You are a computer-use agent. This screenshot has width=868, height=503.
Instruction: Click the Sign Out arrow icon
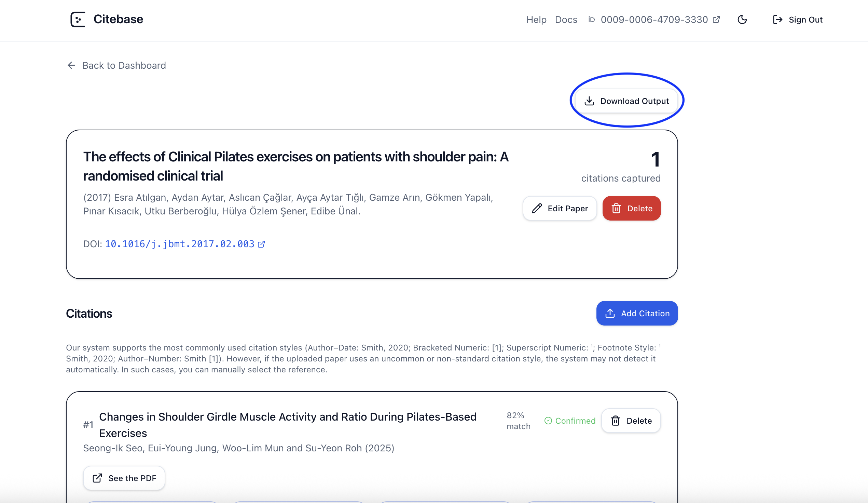point(777,19)
